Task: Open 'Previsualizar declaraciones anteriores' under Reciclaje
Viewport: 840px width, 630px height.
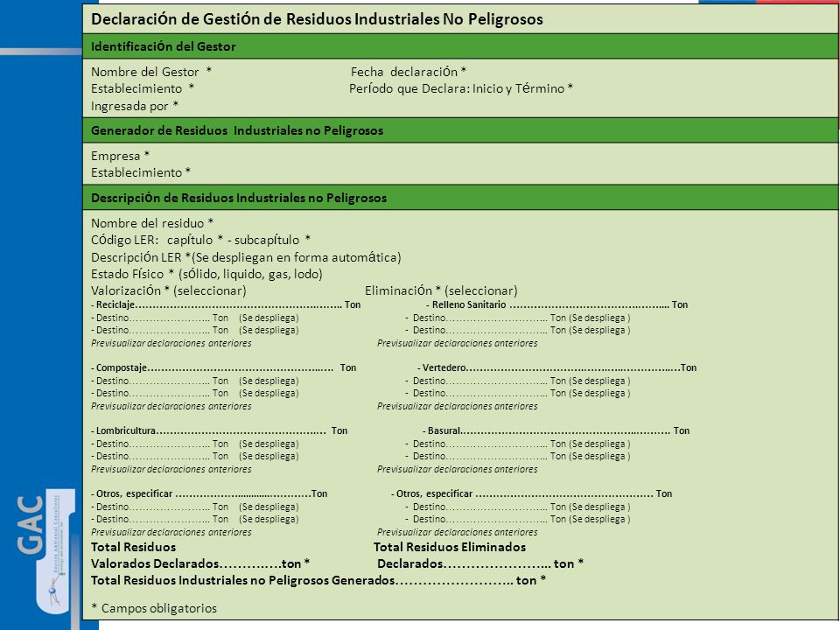Action: click(x=171, y=343)
